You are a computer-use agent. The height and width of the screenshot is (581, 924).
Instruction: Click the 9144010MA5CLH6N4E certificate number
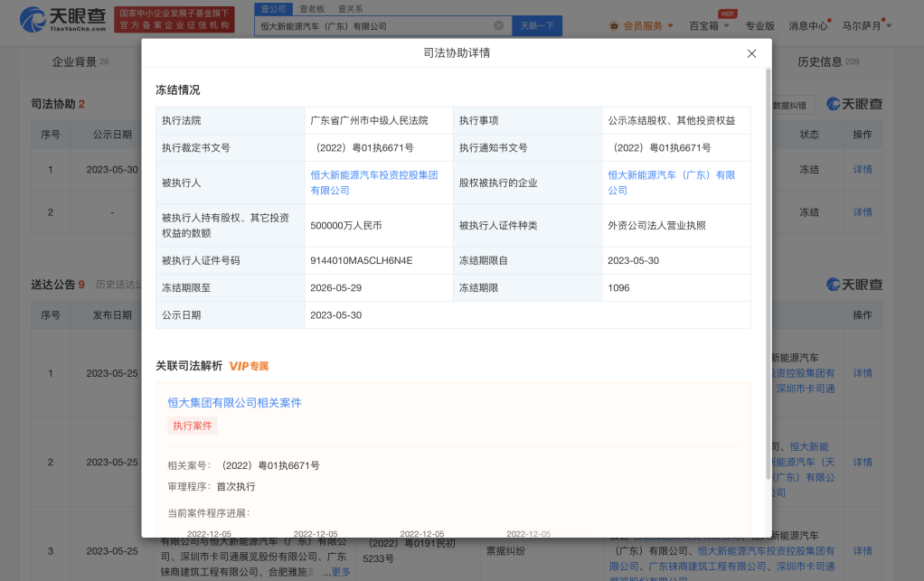click(362, 261)
